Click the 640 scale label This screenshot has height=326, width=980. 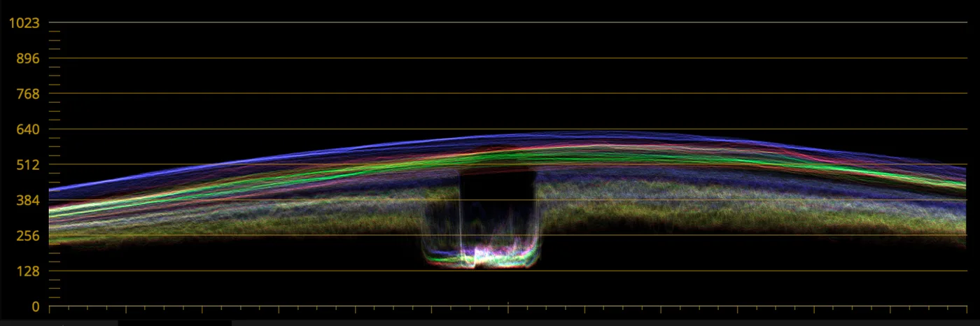tap(27, 129)
